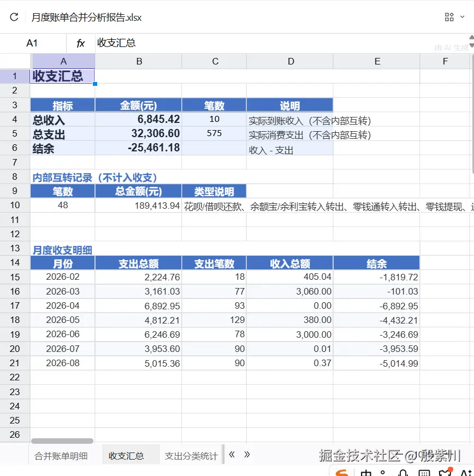Click the 中 Chinese input mode indicator
474x476 pixels.
[x=366, y=473]
